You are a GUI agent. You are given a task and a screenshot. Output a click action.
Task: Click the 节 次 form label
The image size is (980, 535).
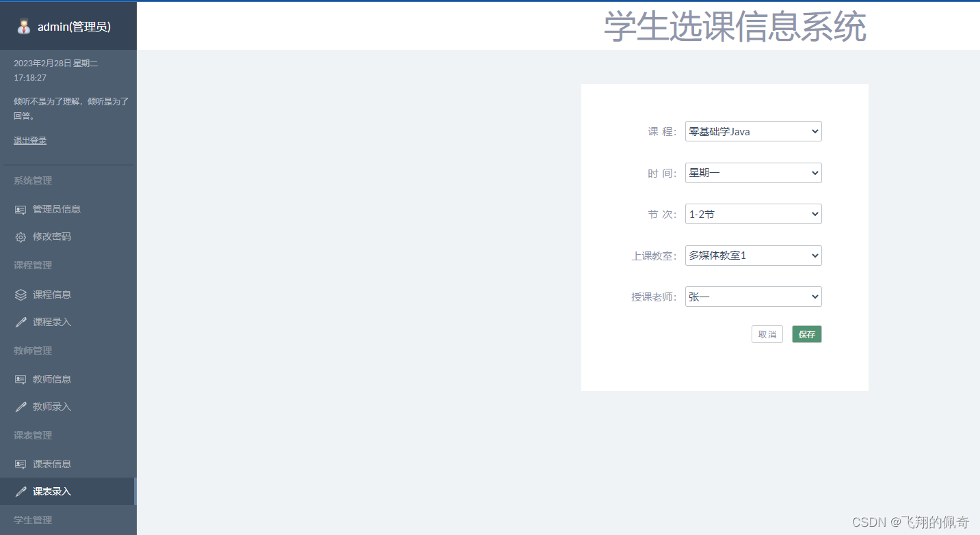pos(662,215)
